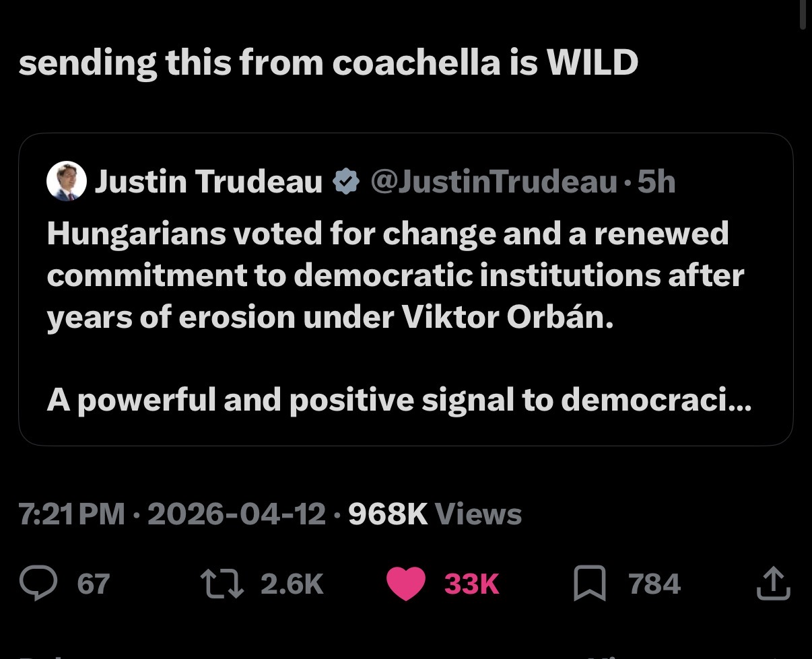Click the scrollbar at the right edge

click(802, 13)
